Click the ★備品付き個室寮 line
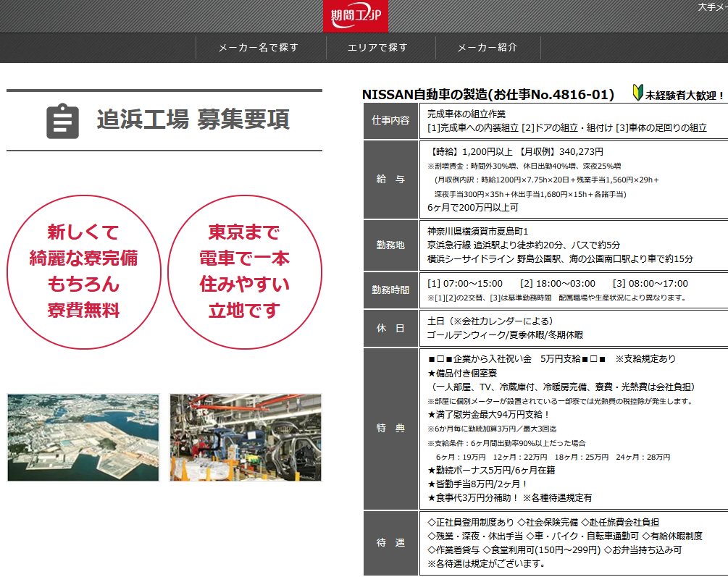 (462, 374)
